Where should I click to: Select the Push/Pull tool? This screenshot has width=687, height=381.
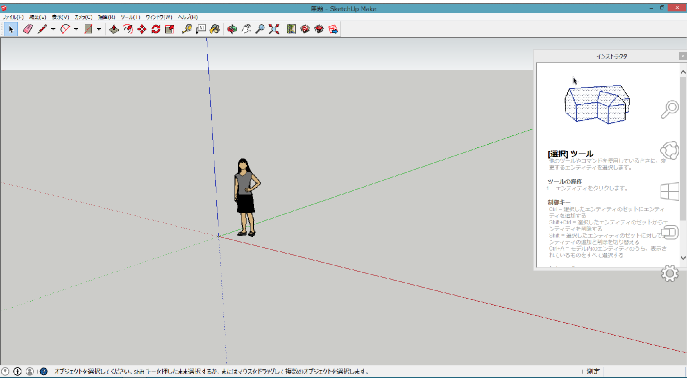[x=114, y=29]
